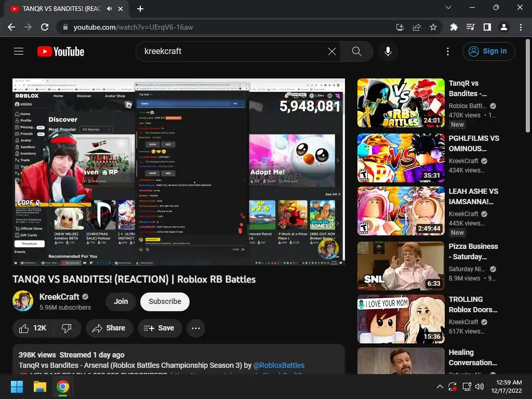The image size is (532, 399).
Task: Reload the page
Action: point(45,27)
